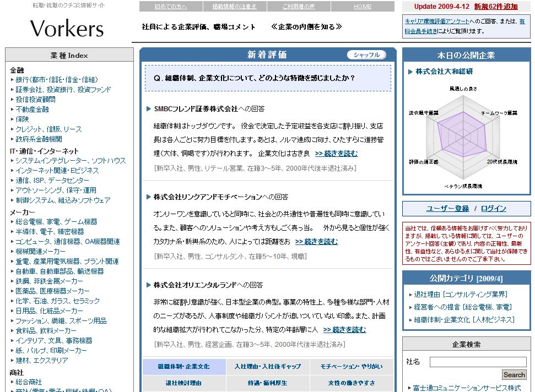Switch to 退社検討理由 tab
This screenshot has width=535, height=392.
(184, 383)
